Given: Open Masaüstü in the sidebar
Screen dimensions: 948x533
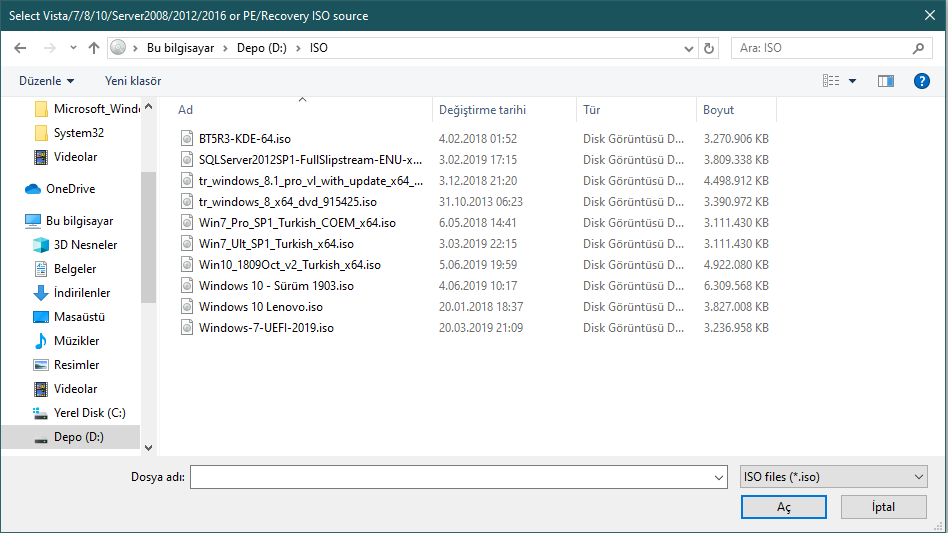Looking at the screenshot, I should point(69,317).
